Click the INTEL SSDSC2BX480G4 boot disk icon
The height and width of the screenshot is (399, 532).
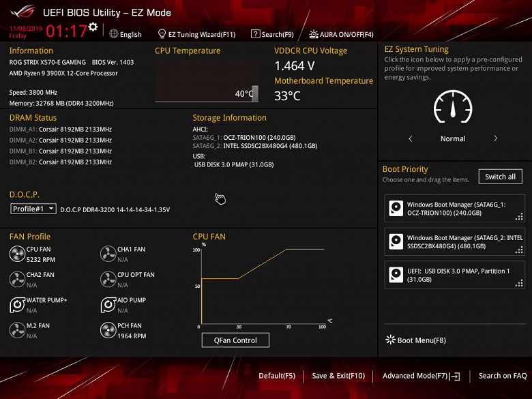[396, 241]
